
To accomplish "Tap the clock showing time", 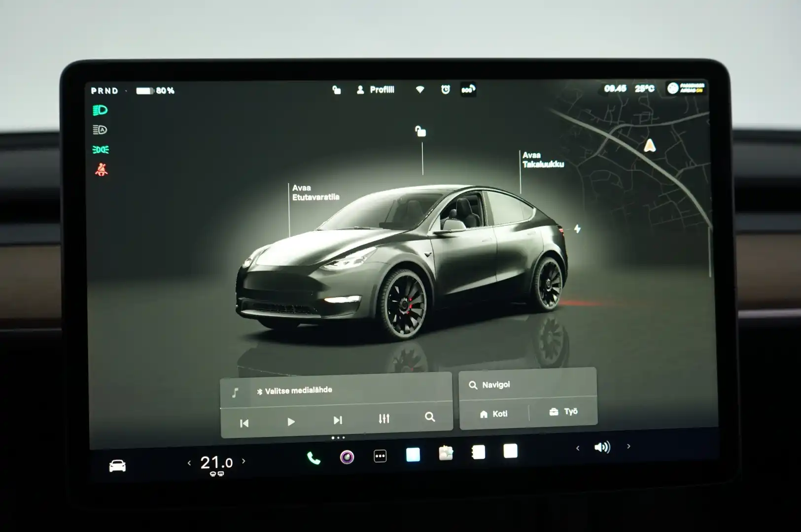I will click(615, 89).
